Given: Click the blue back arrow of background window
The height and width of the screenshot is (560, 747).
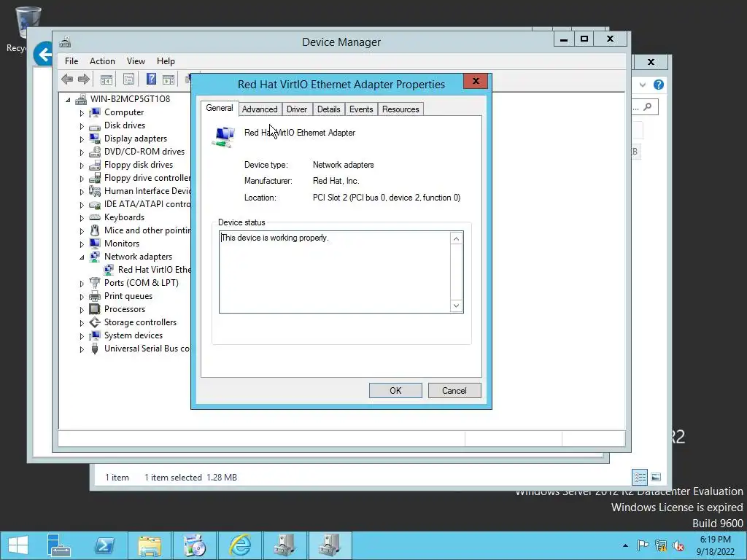Looking at the screenshot, I should [44, 54].
